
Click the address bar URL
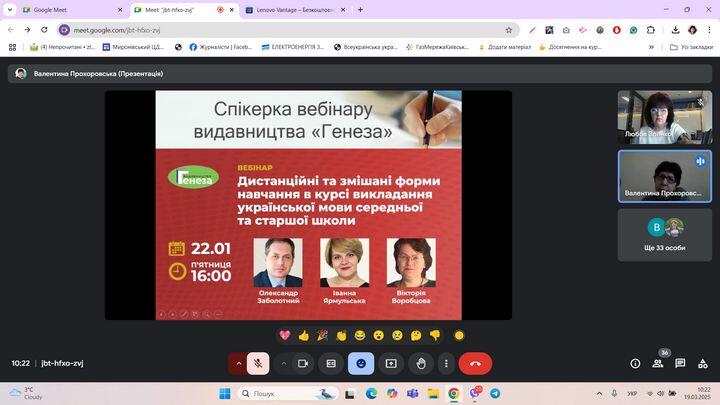click(x=117, y=30)
